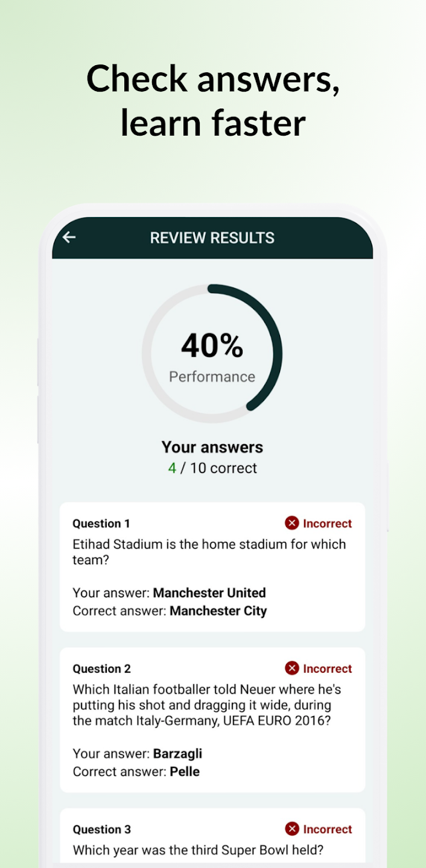Click the back arrow in the header
426x868 pixels.
tap(68, 237)
